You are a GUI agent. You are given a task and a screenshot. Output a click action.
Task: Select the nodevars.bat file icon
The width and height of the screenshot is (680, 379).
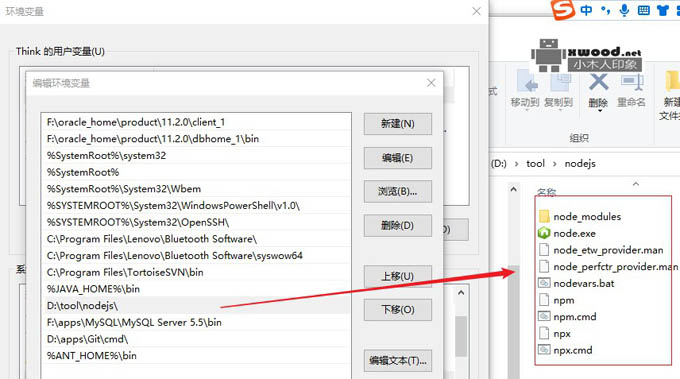[x=544, y=283]
